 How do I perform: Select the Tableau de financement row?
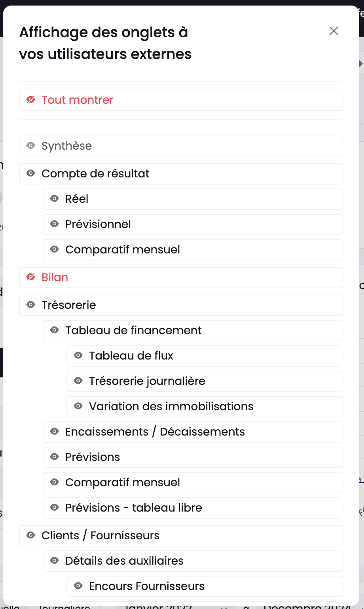point(193,331)
